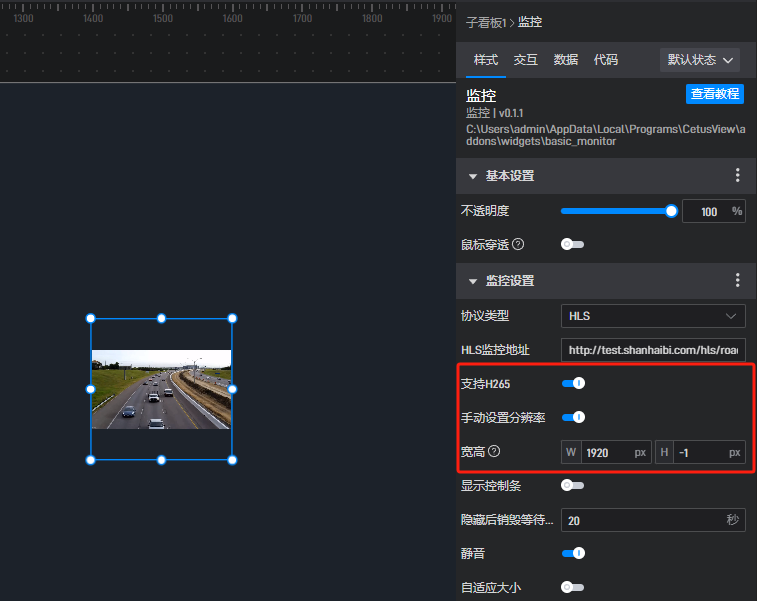Click the height H field showing -1
Screen dimensions: 757x601
[700, 452]
